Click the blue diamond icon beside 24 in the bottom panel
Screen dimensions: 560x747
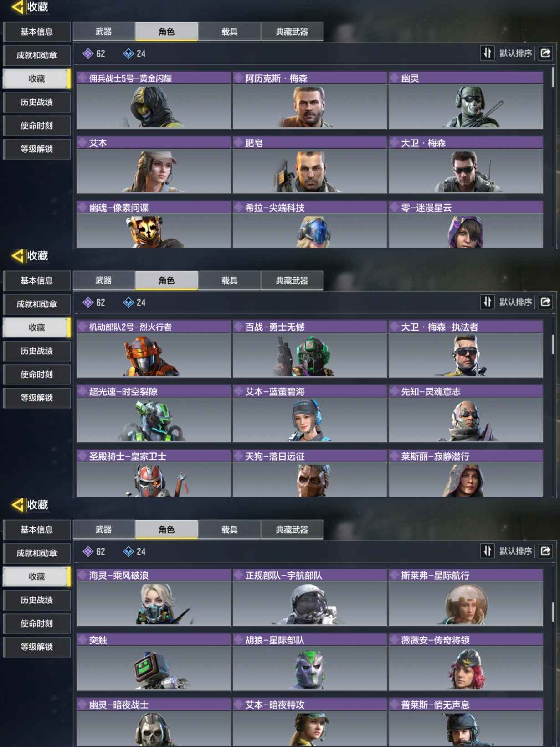pyautogui.click(x=128, y=551)
